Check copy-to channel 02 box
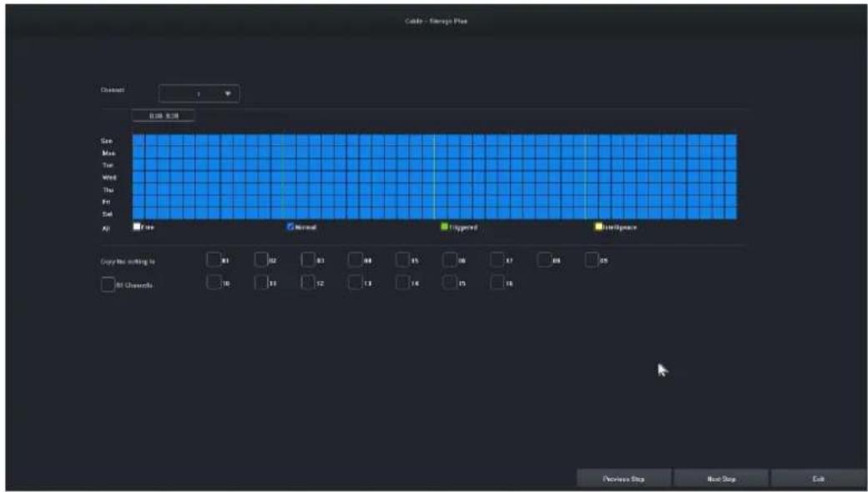The image size is (868, 492). tap(261, 260)
